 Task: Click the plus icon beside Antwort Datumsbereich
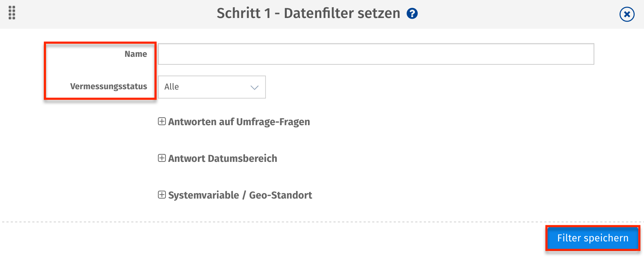pyautogui.click(x=162, y=158)
